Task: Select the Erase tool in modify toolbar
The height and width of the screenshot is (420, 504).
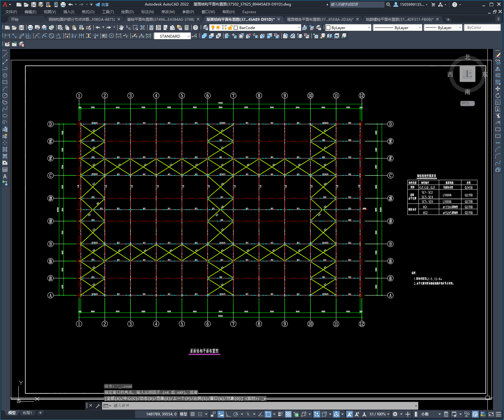Action: point(498,55)
